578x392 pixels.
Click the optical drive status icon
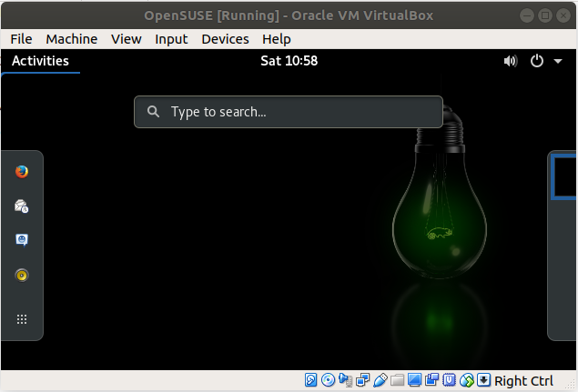tap(328, 380)
